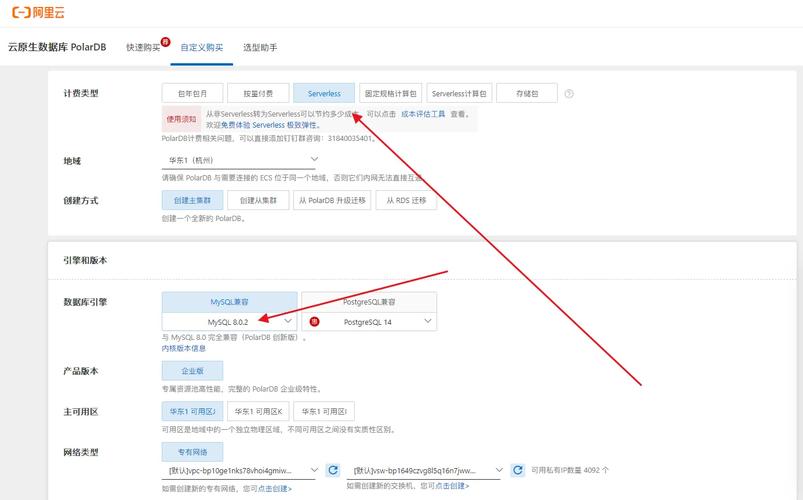803x500 pixels.
Task: Click 云原生数据库 PolarDB title
Action: 57,47
